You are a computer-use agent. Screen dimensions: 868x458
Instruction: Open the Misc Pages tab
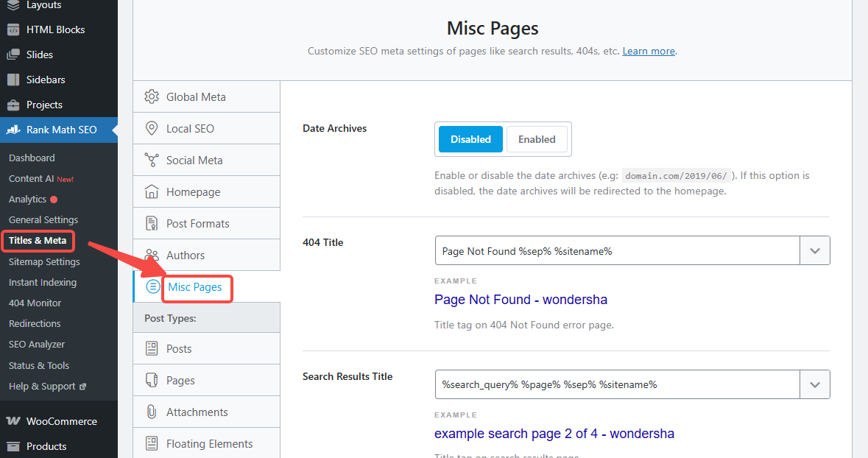195,287
